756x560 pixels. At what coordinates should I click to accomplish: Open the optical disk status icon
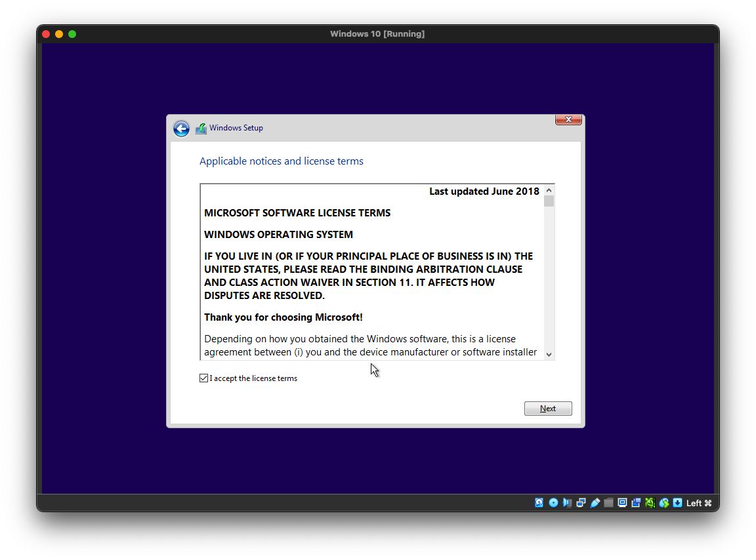pyautogui.click(x=553, y=503)
